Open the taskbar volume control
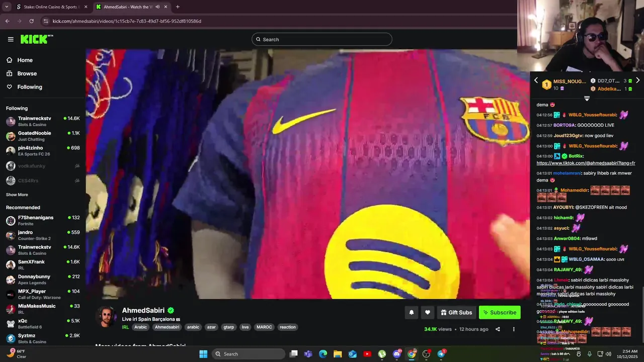 point(608,354)
